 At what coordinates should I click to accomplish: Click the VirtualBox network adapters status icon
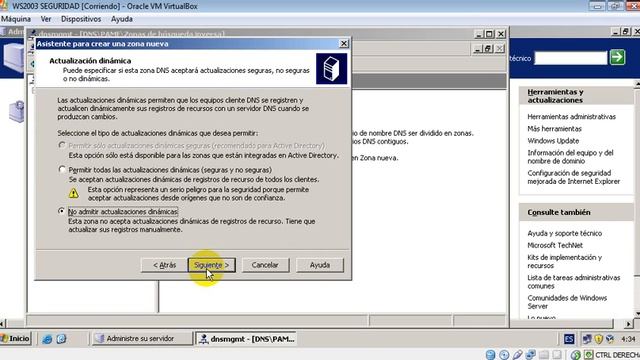531,355
